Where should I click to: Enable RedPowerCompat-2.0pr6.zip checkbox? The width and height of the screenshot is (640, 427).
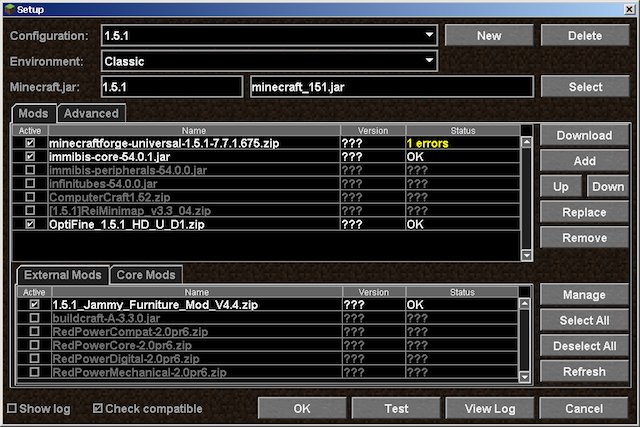35,331
